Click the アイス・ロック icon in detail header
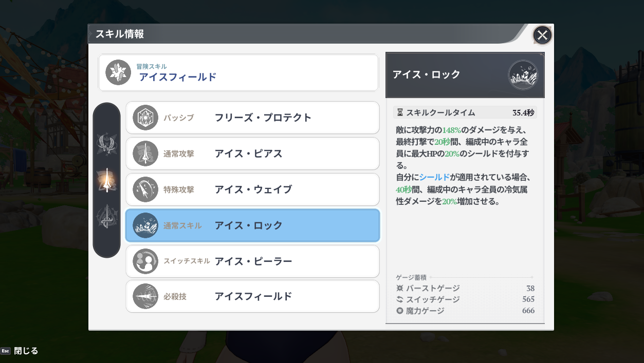644x363 pixels. coord(523,75)
